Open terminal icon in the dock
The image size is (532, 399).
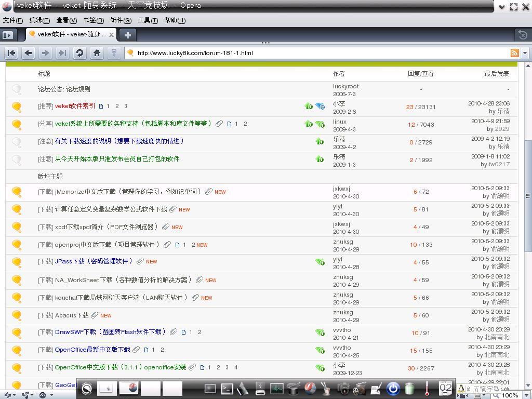227,389
